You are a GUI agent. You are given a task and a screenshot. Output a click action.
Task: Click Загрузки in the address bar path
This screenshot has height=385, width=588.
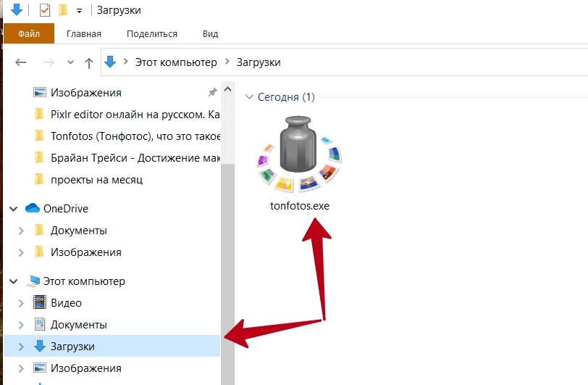259,62
